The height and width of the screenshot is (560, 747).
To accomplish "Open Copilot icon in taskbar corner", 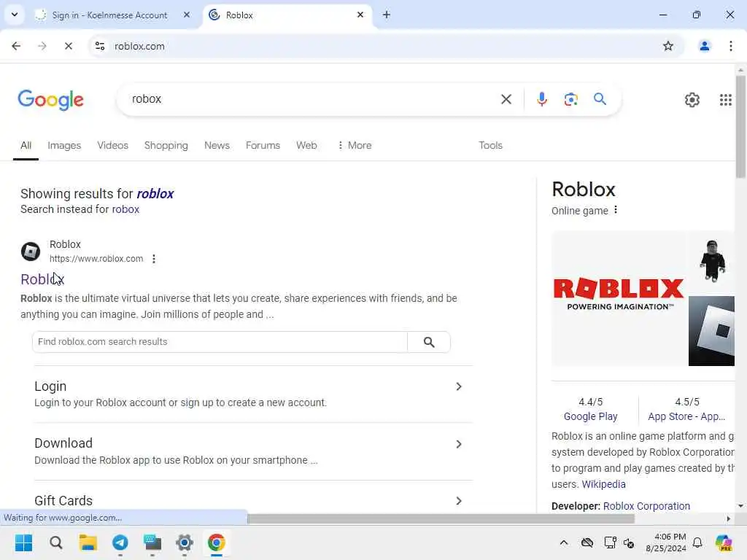I will 724,542.
